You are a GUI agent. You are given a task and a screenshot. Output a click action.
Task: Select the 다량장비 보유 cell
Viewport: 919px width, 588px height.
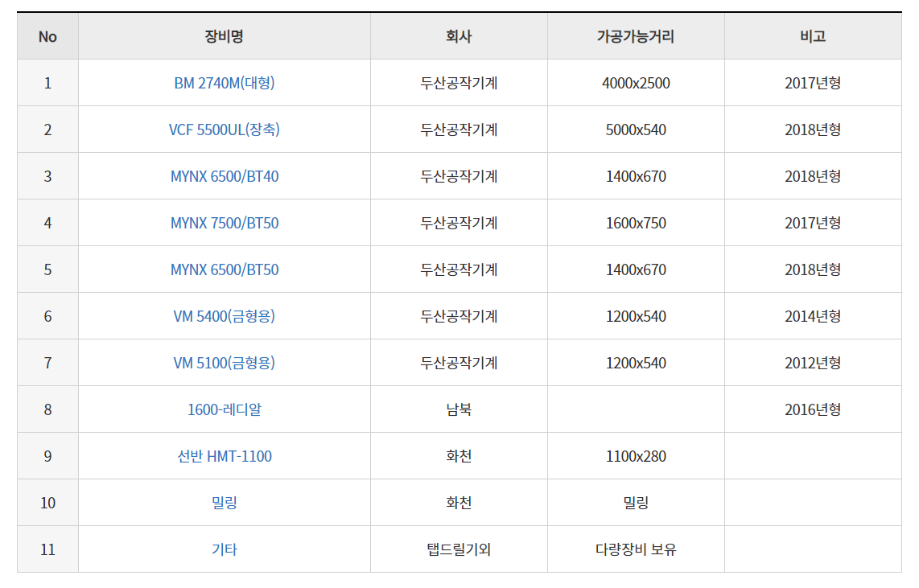636,549
